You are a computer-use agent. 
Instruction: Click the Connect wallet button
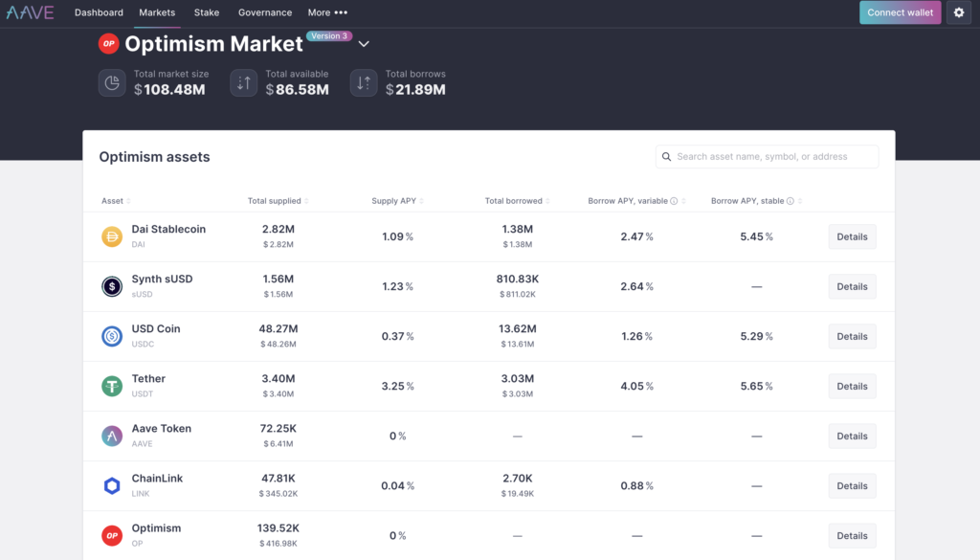[900, 12]
